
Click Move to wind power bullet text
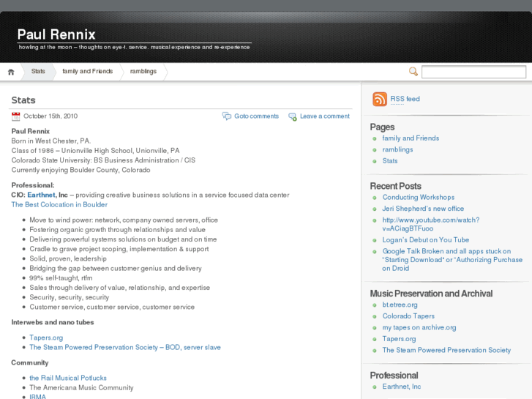[x=124, y=220]
